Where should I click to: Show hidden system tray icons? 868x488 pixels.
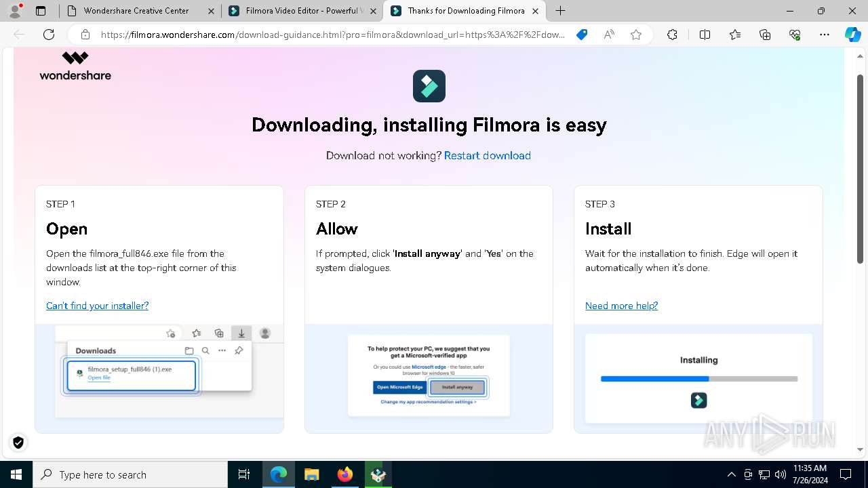pos(731,474)
